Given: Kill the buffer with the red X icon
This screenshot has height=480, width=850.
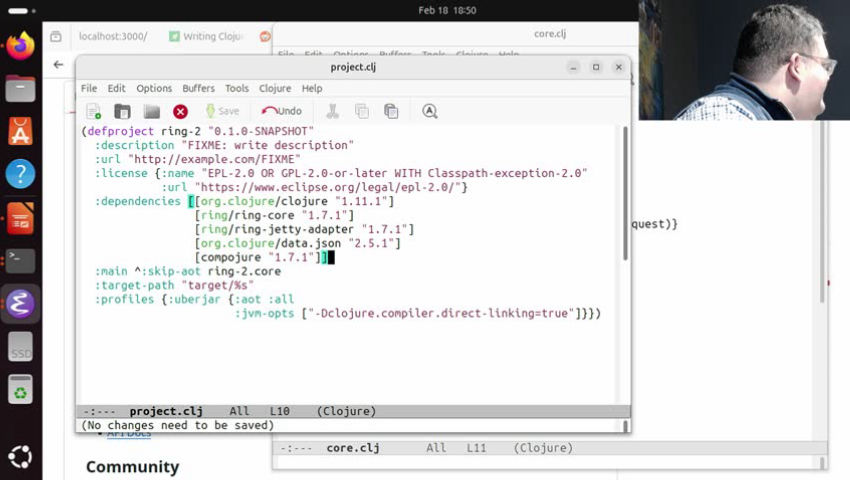Looking at the screenshot, I should coord(181,111).
